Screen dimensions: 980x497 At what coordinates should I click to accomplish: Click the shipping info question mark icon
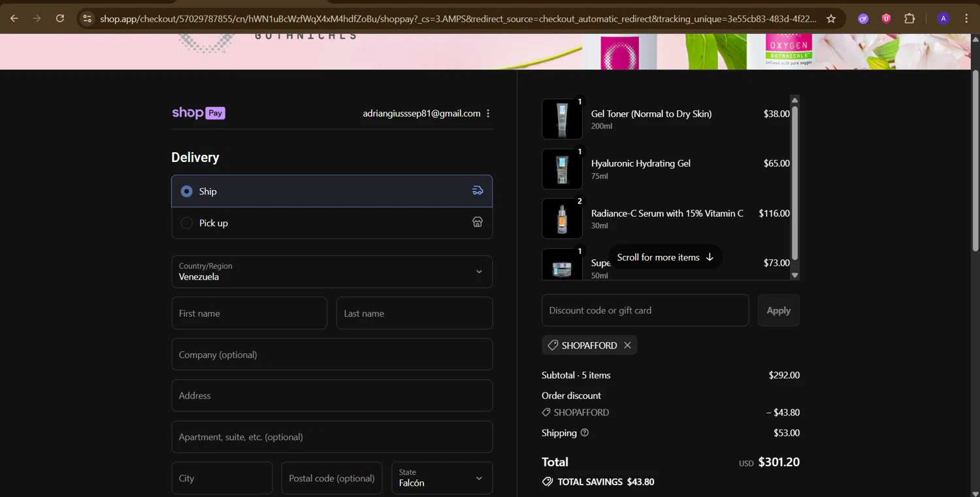click(x=585, y=432)
